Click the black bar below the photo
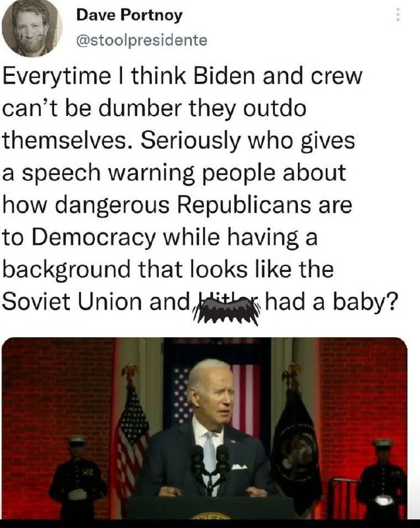Screen dimensions: 420x528 (210, 523)
